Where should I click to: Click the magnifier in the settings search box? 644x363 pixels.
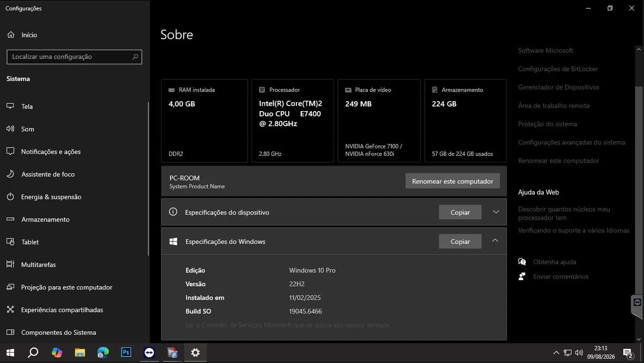pyautogui.click(x=135, y=57)
